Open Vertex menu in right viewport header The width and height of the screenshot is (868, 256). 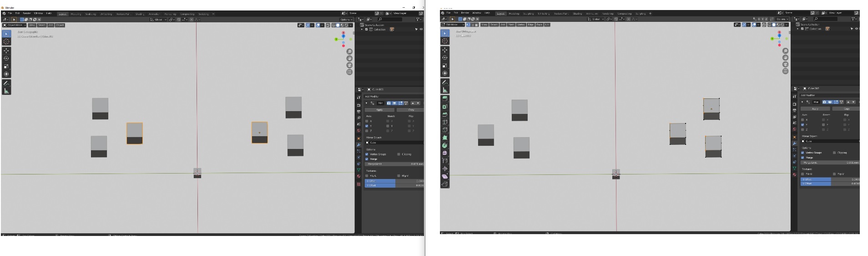click(521, 25)
